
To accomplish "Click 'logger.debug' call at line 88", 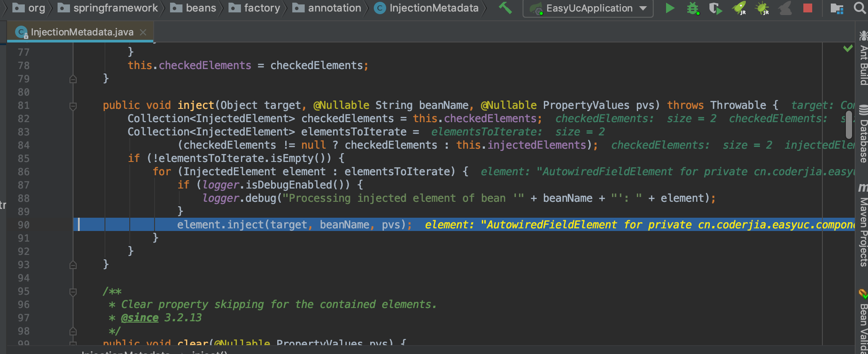I will coord(239,198).
